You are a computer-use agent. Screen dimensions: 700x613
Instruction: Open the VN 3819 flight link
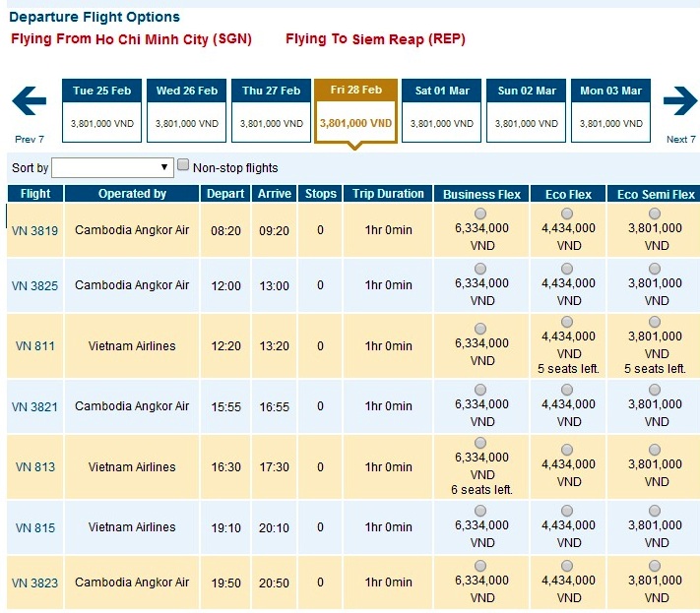34,231
